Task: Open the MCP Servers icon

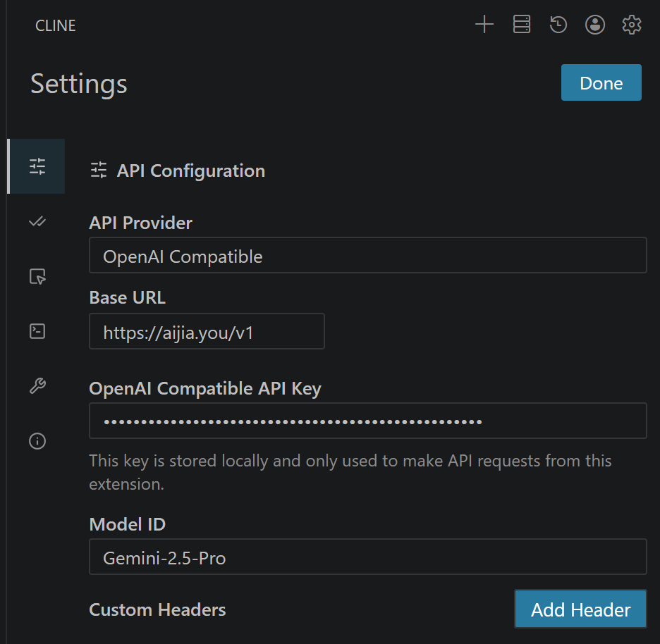Action: 522,25
